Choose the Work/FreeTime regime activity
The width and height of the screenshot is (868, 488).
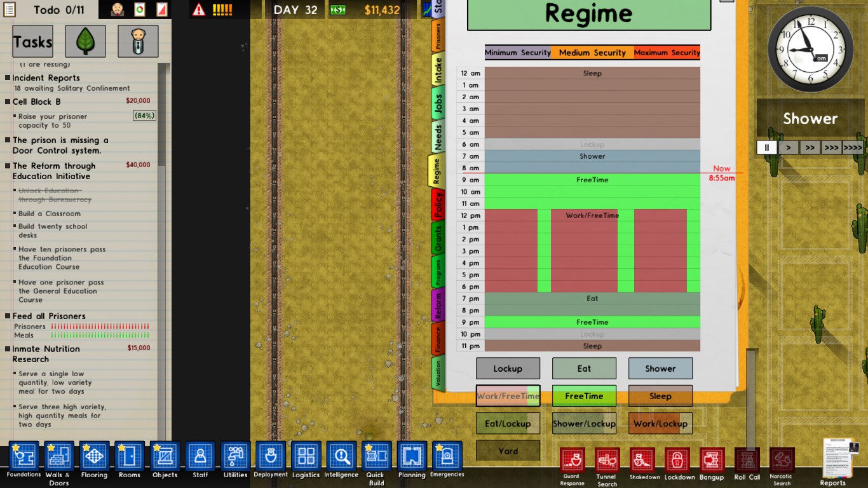(x=508, y=396)
